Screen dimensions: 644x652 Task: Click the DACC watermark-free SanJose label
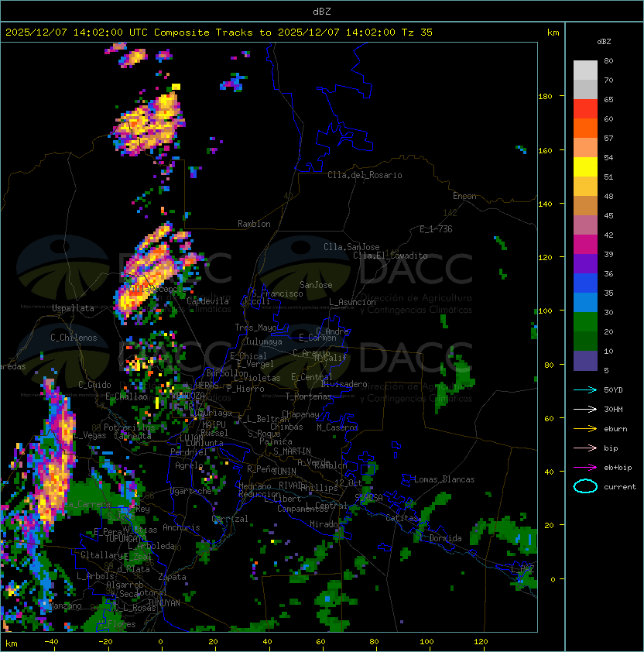coord(316,285)
